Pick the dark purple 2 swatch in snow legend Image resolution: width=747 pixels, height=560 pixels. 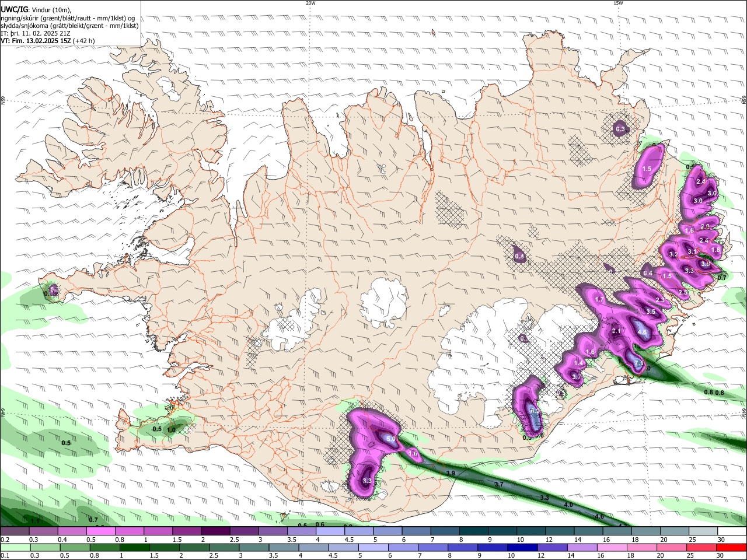pos(215,531)
